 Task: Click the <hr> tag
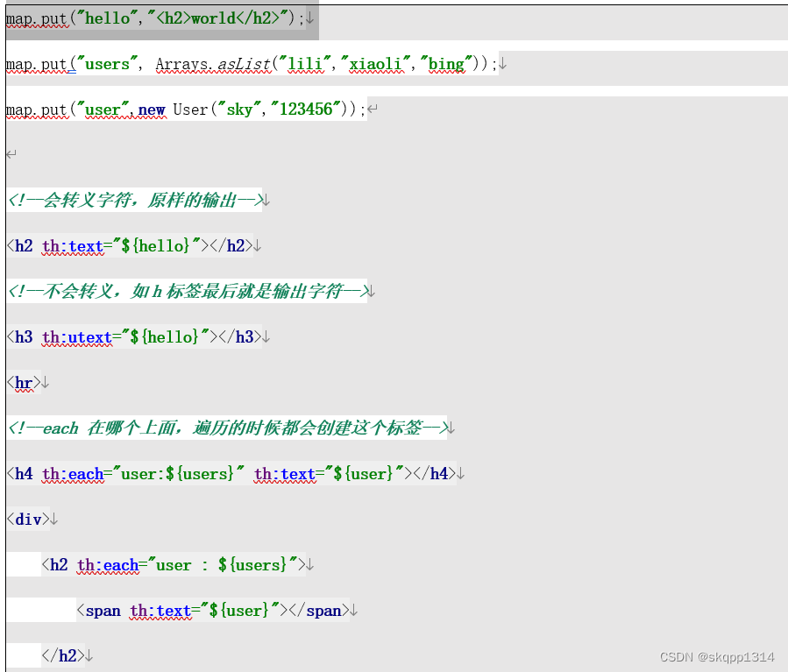(23, 383)
